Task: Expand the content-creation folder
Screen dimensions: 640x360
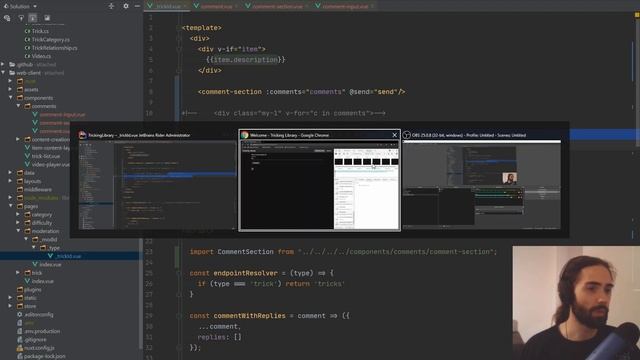Action: click(19, 139)
